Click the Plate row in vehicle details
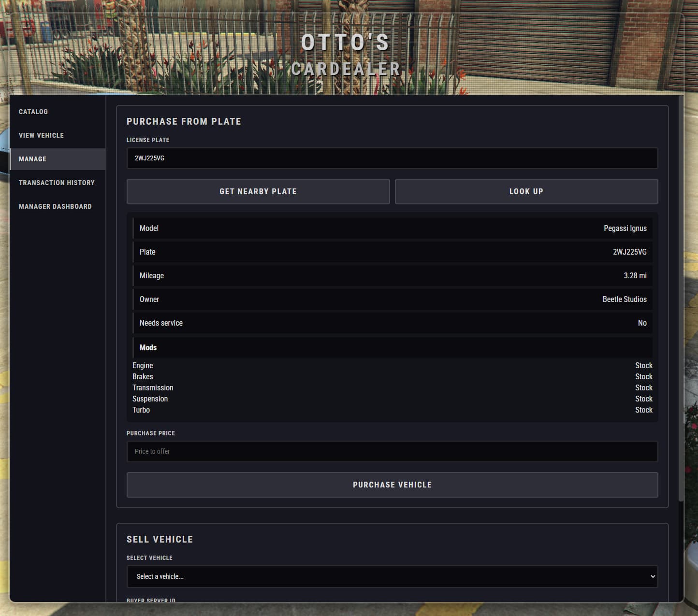 pyautogui.click(x=393, y=252)
